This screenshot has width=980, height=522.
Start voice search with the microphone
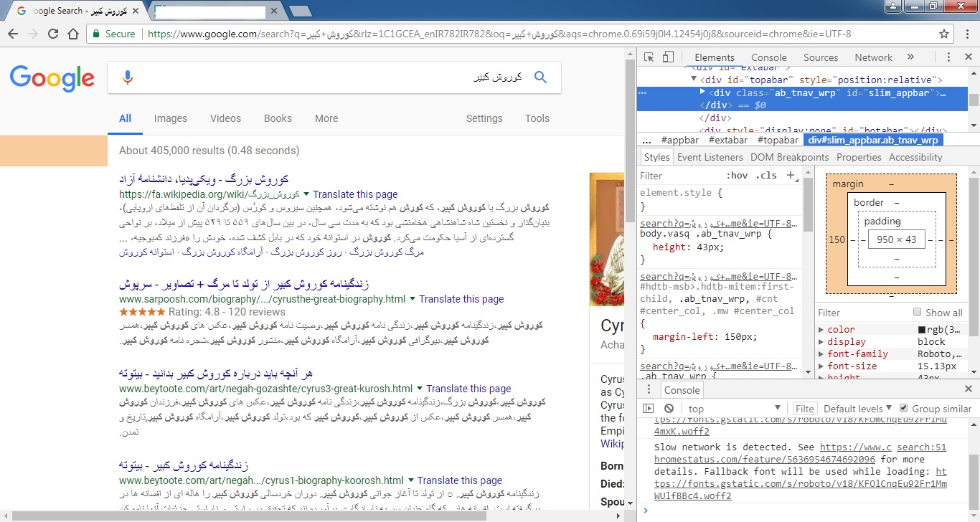(x=128, y=77)
